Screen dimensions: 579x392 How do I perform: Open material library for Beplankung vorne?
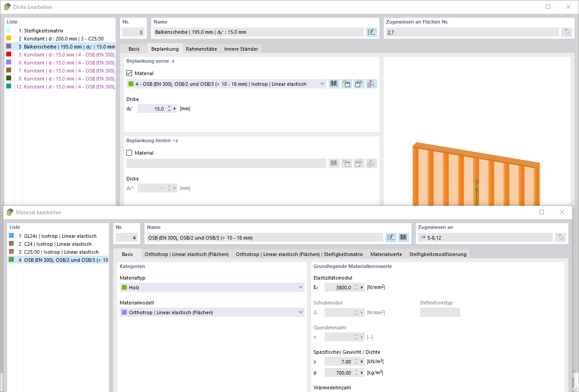(x=334, y=84)
